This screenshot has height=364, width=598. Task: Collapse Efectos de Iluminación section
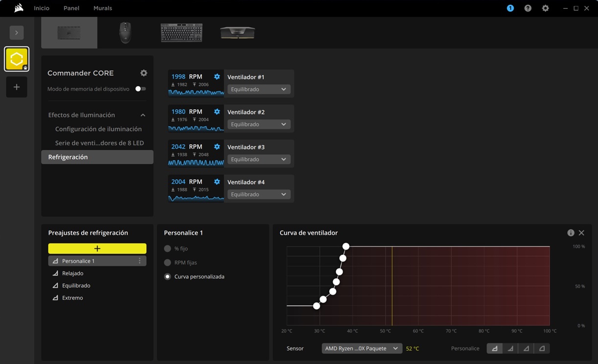[x=143, y=115]
